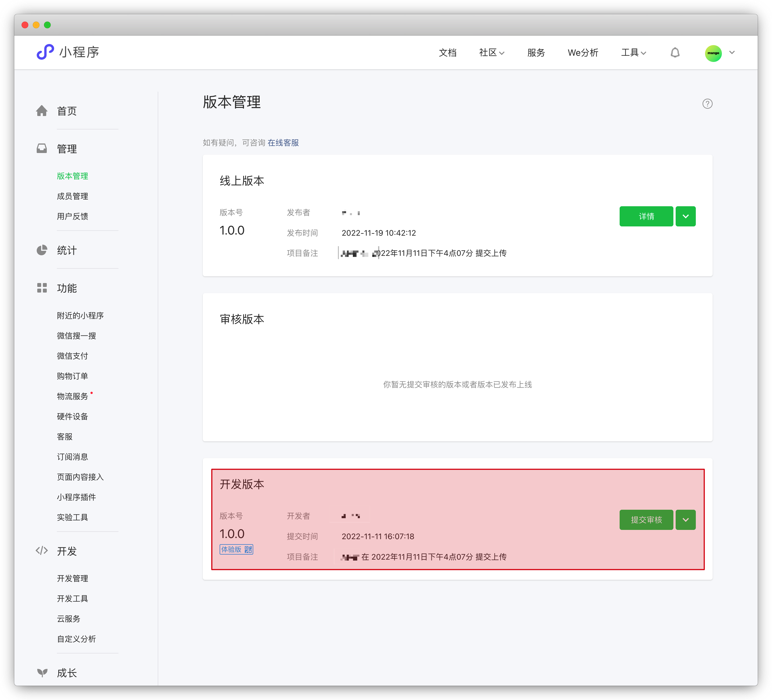Click the 你暂无提交审核的版本 empty message
The height and width of the screenshot is (700, 772).
(457, 384)
